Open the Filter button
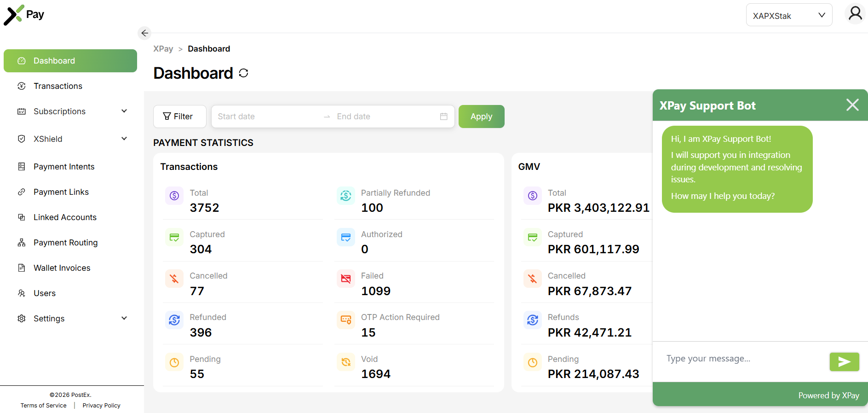Image resolution: width=868 pixels, height=413 pixels. coord(179,116)
